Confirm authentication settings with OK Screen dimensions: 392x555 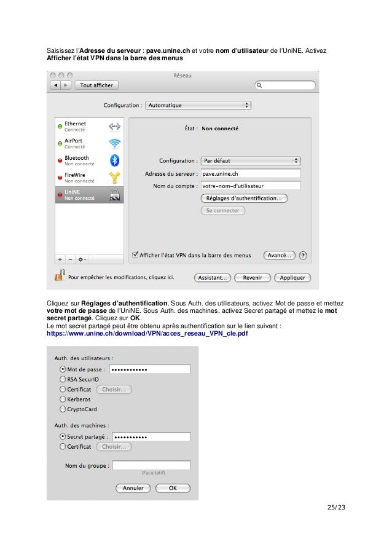[x=173, y=488]
